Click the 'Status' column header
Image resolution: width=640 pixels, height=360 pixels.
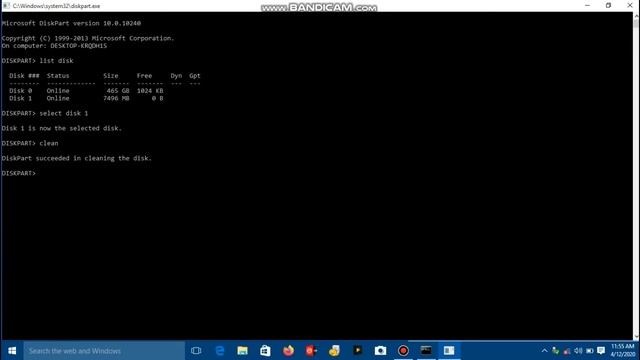pos(58,76)
